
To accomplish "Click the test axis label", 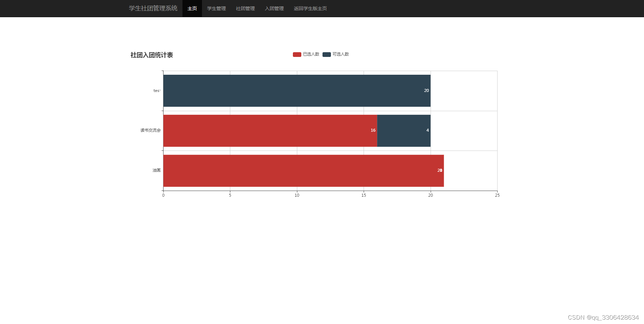I will pos(157,91).
